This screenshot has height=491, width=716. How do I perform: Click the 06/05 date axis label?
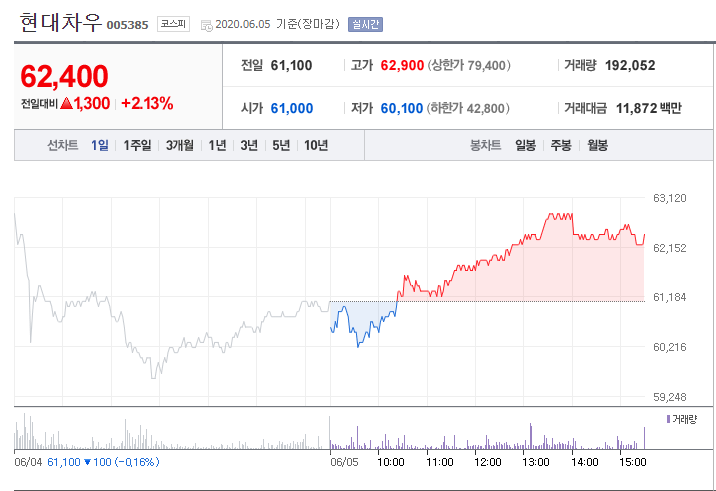tap(344, 462)
